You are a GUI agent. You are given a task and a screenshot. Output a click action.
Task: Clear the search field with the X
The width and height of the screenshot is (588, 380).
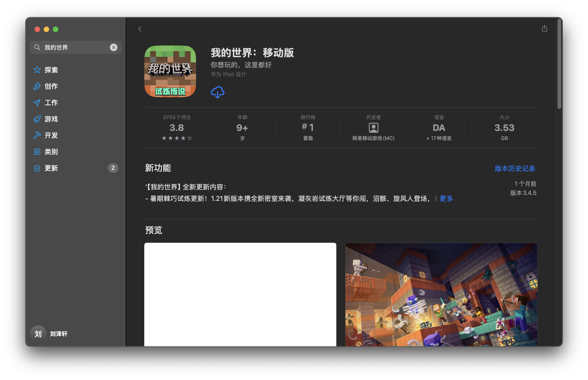114,47
